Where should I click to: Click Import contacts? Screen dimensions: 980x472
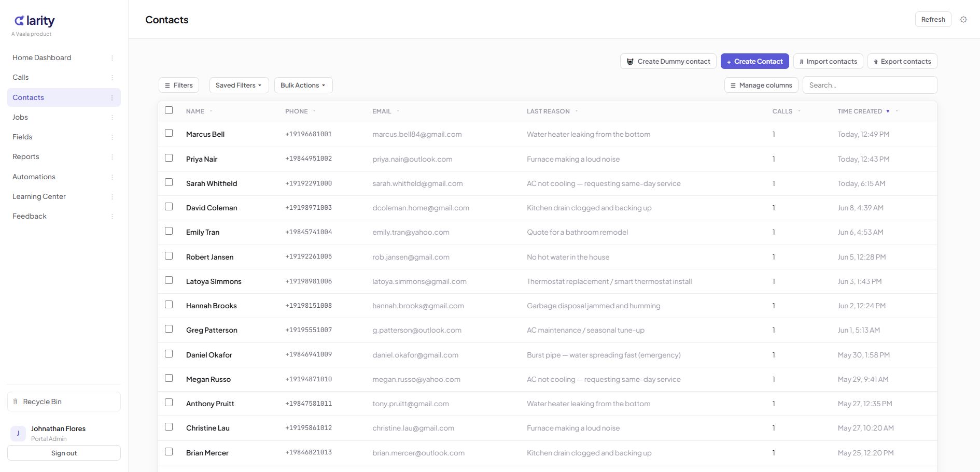(828, 61)
